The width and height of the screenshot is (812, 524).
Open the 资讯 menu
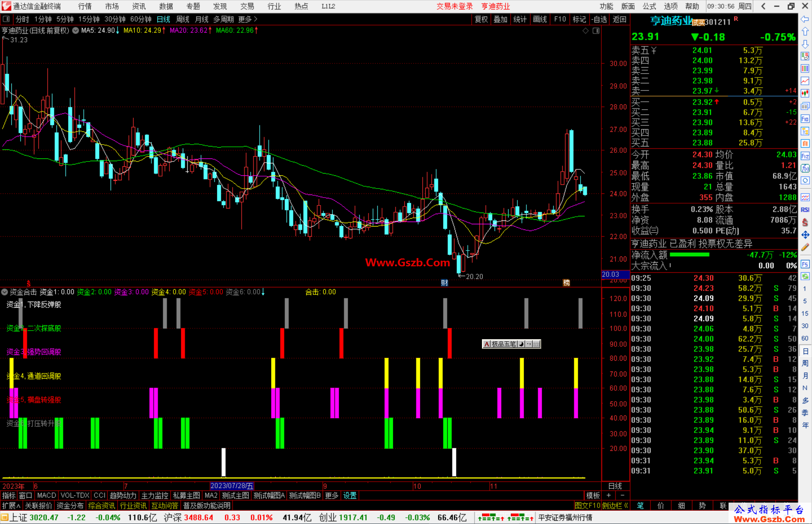[x=139, y=6]
